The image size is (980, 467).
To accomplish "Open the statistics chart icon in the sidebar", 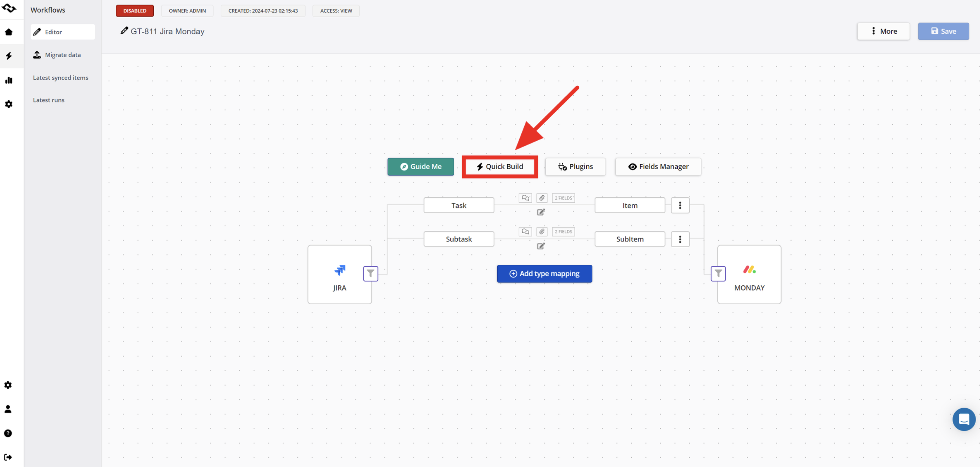I will (x=8, y=80).
